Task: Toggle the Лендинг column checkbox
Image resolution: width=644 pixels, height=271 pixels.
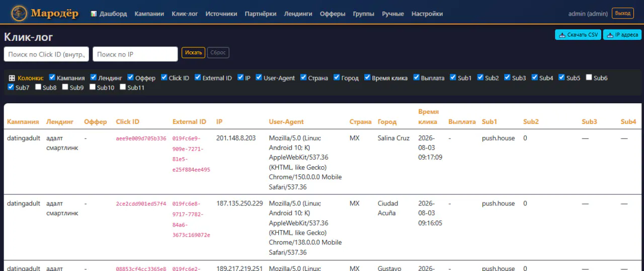Action: point(93,78)
